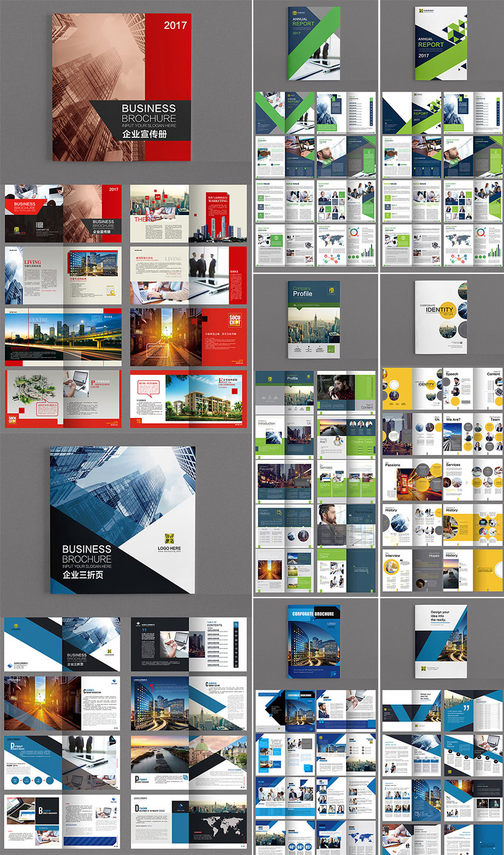The image size is (504, 855).
Task: Open the blue Table of Contents spread
Action: pyautogui.click(x=189, y=644)
